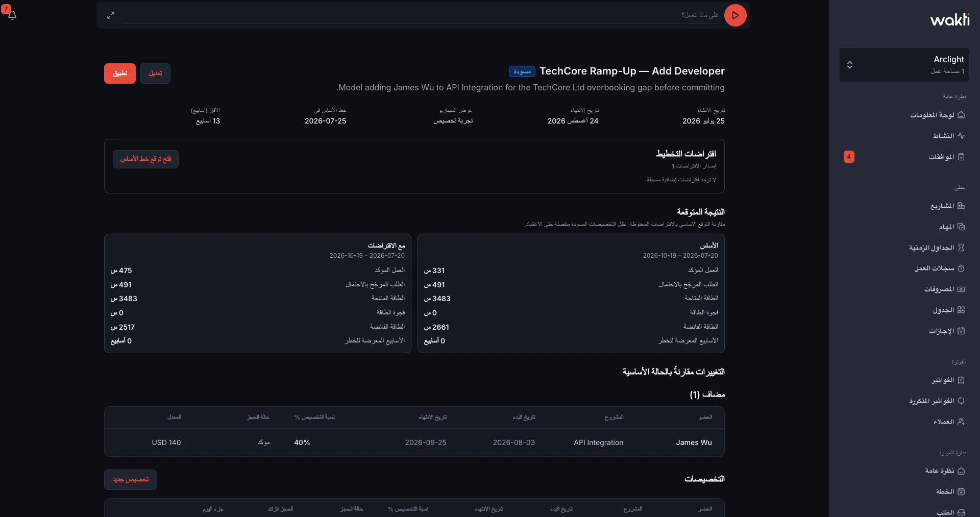This screenshot has width=980, height=517.
Task: Click the approvals badge showing 4
Action: [x=849, y=157]
